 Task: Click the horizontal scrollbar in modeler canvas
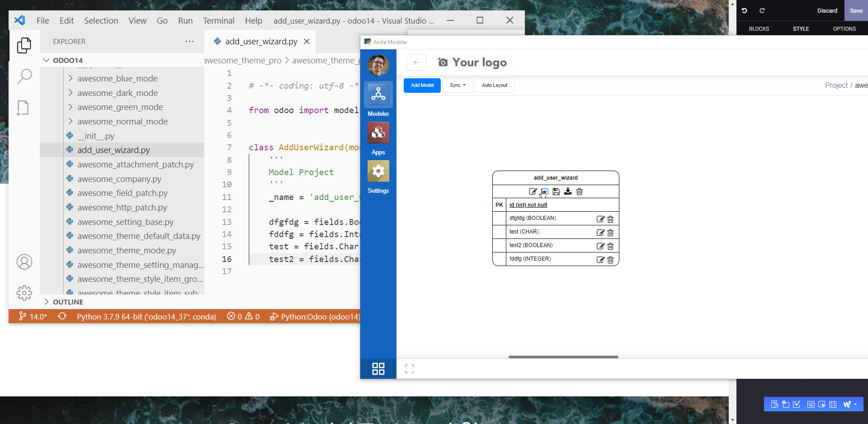563,357
